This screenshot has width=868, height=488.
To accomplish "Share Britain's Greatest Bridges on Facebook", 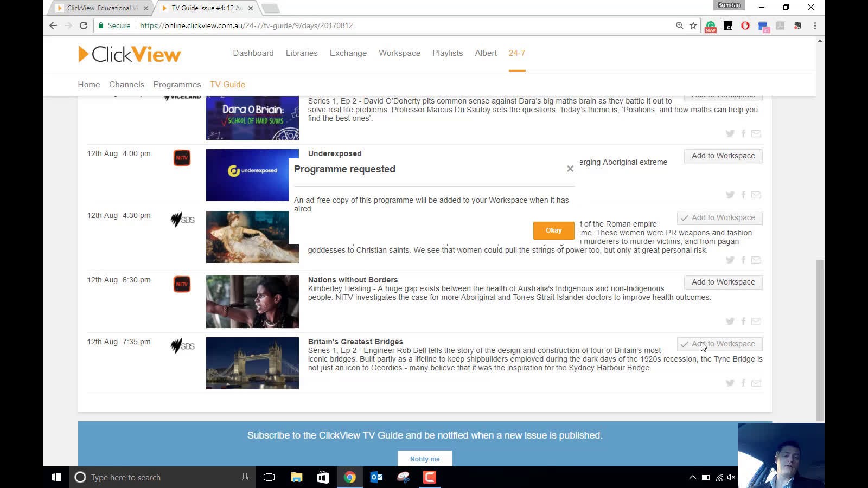I will [744, 383].
